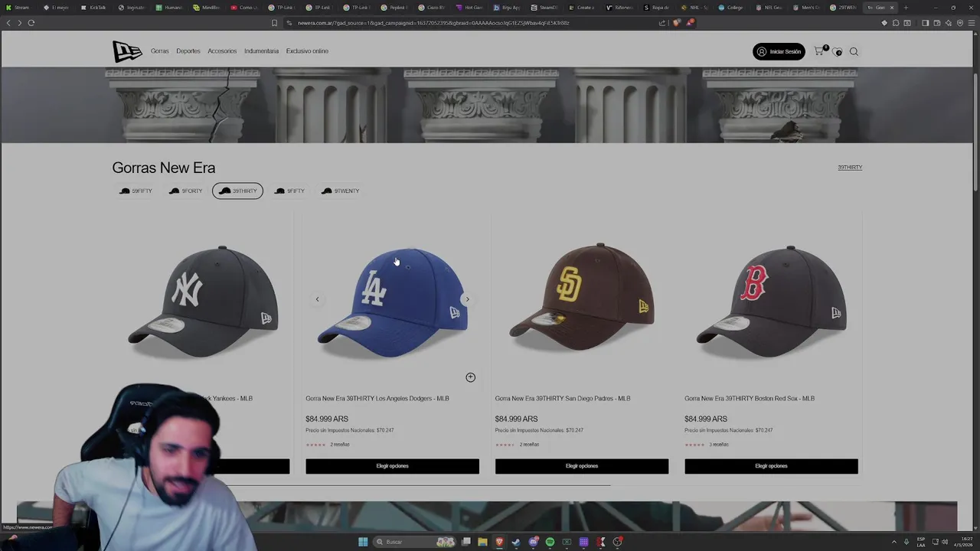Open a new browser tab with plus
This screenshot has height=551, width=980.
906,8
